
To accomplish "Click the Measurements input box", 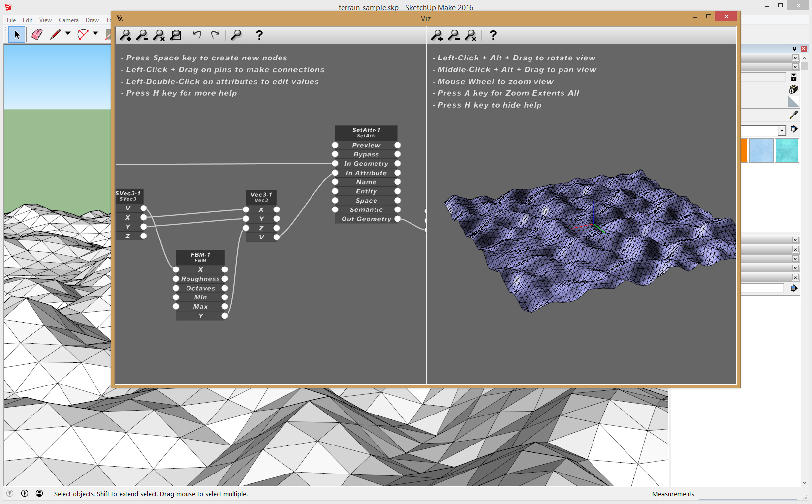I will 748,494.
